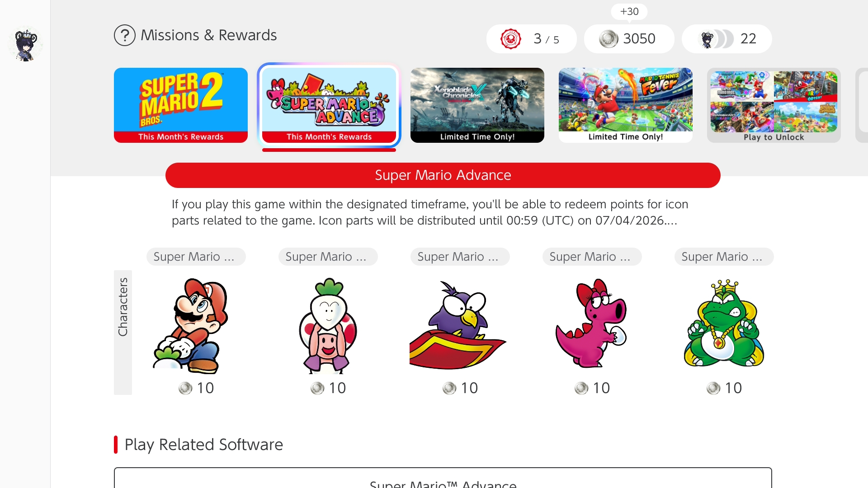Expand the truncated reward description text

[x=429, y=212]
